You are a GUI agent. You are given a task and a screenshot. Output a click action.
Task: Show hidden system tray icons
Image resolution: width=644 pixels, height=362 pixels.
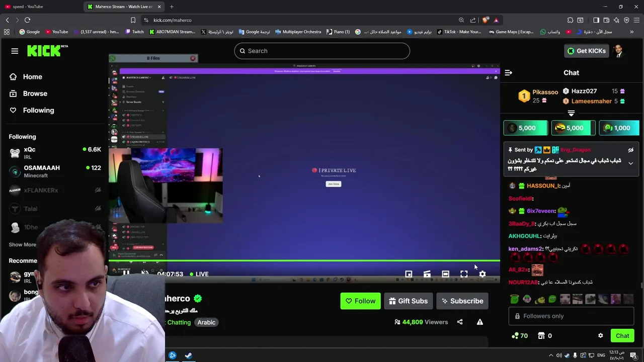click(551, 355)
